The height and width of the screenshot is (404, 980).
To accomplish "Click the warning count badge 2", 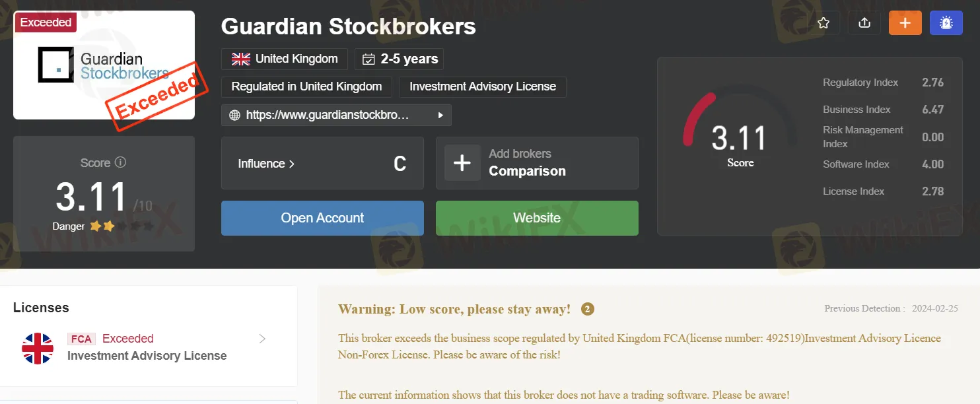I will [x=588, y=309].
